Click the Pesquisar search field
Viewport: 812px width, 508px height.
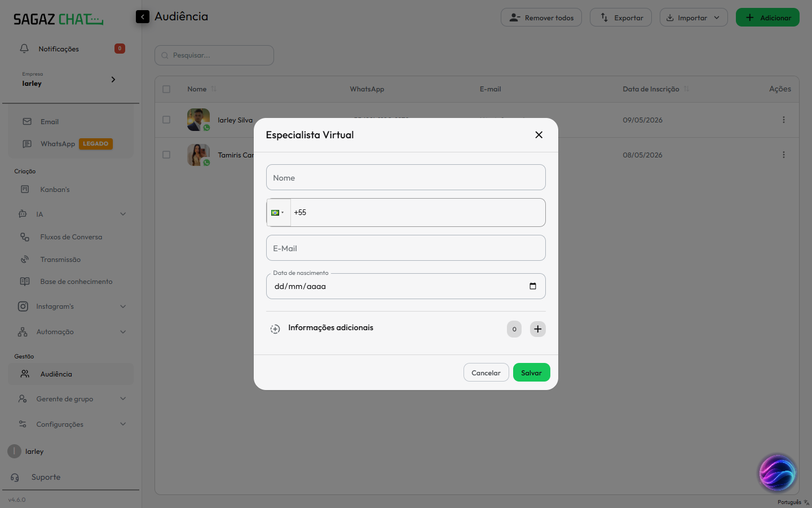[214, 55]
